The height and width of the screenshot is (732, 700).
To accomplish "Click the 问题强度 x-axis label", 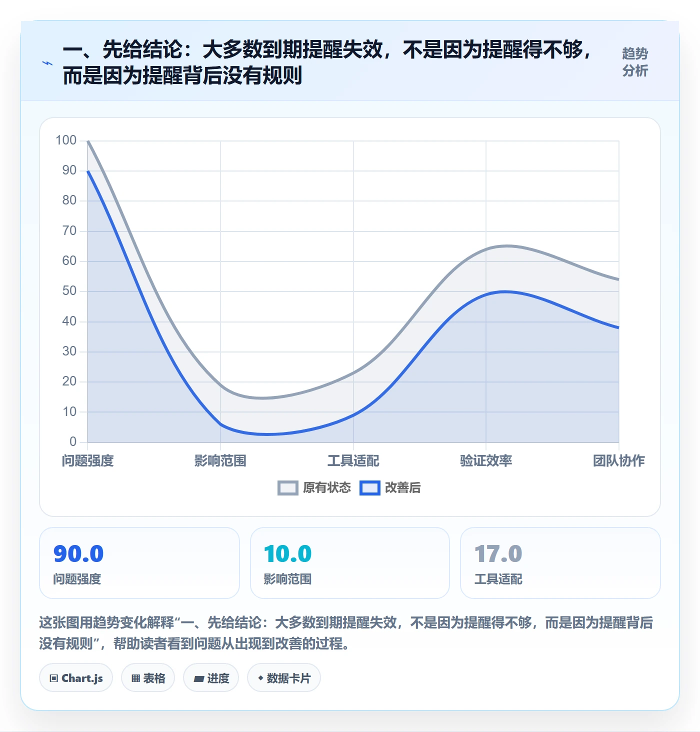I will click(x=88, y=461).
